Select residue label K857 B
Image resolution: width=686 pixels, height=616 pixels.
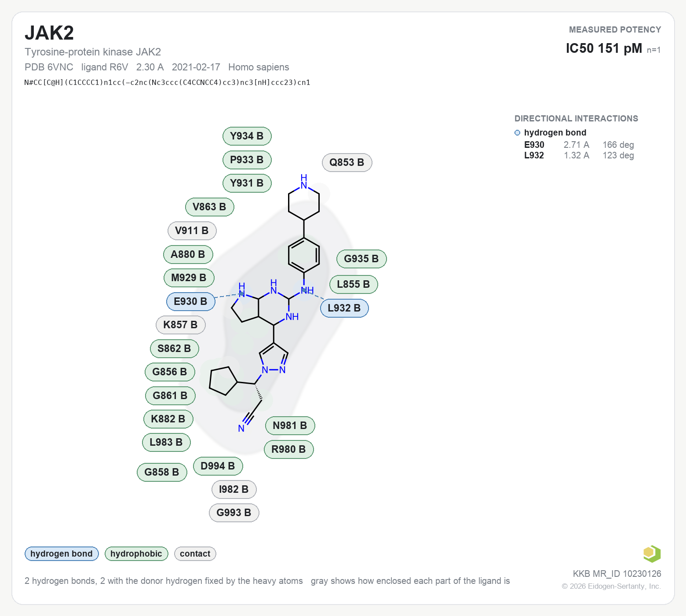click(180, 325)
